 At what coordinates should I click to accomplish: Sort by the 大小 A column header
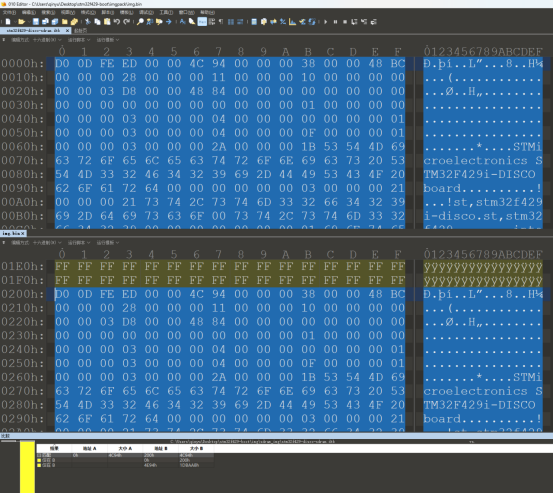coord(125,449)
